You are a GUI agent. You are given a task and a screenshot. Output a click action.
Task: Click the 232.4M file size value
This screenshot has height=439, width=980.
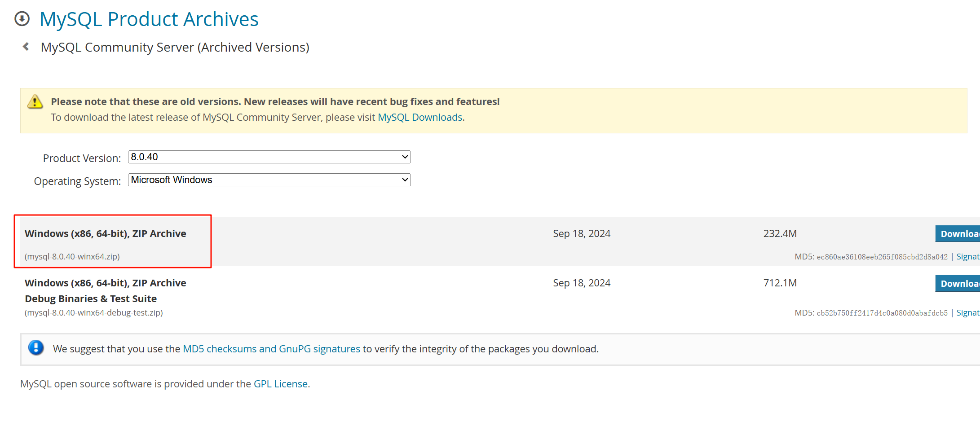[780, 233]
